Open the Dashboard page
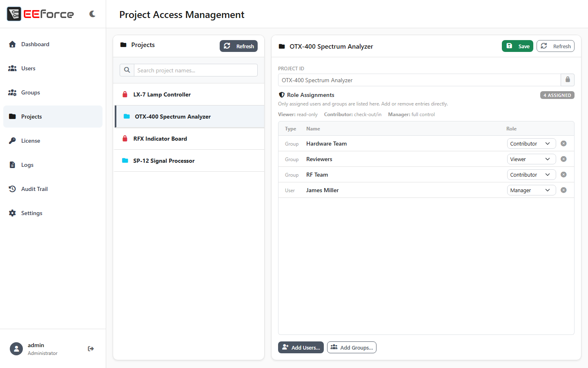 (53, 44)
